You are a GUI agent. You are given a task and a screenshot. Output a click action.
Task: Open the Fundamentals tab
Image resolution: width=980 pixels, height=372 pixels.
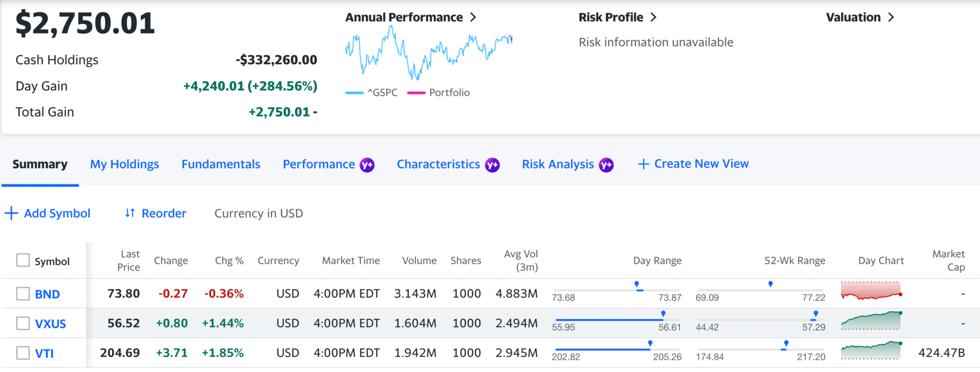click(221, 164)
